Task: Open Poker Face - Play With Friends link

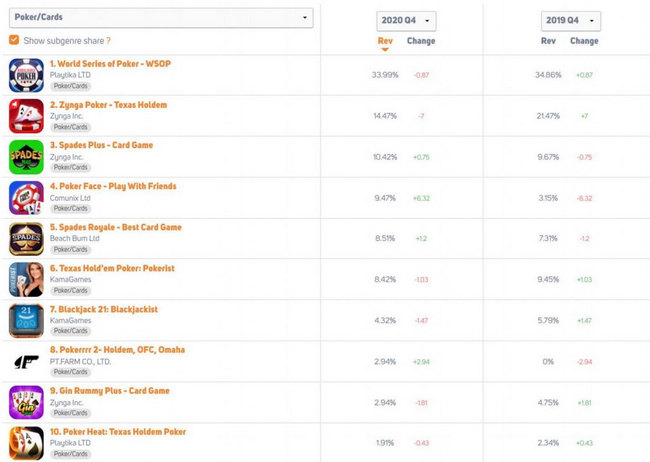Action: point(113,186)
